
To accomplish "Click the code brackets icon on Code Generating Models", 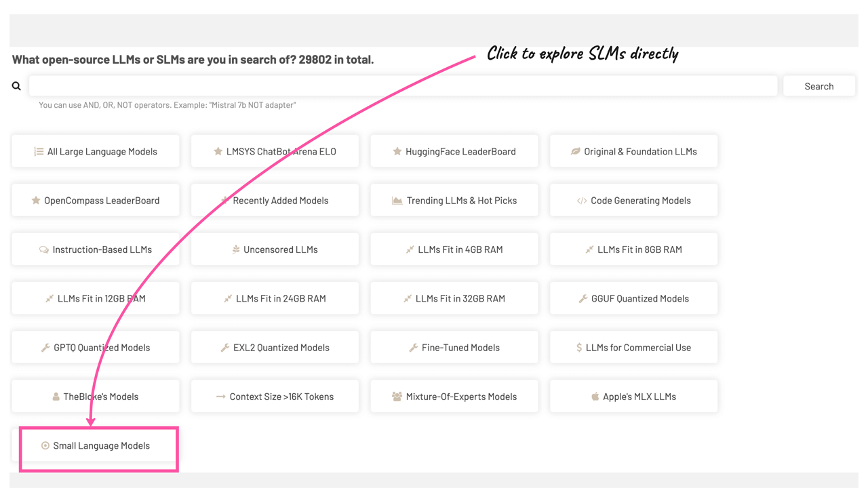I will (582, 201).
